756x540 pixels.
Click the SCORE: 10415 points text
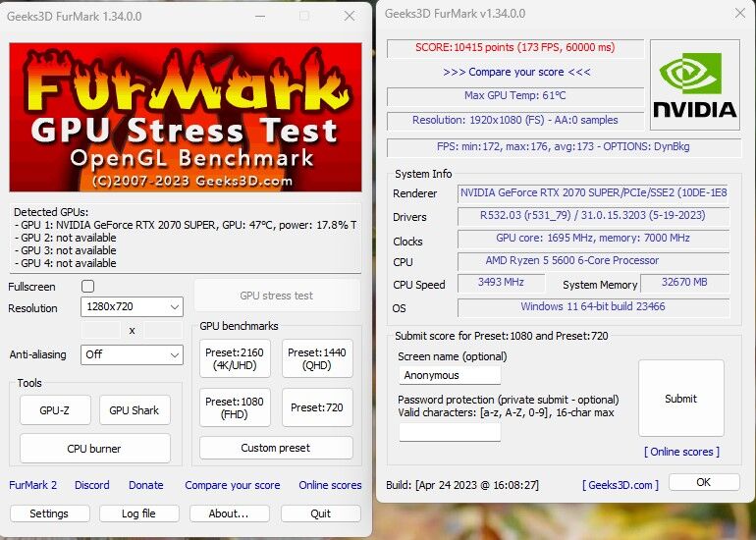514,48
